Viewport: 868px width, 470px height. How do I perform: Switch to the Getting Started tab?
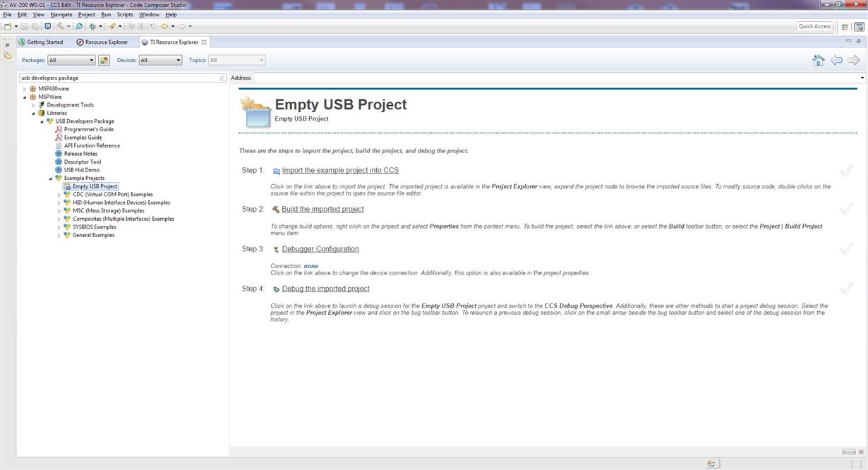41,42
